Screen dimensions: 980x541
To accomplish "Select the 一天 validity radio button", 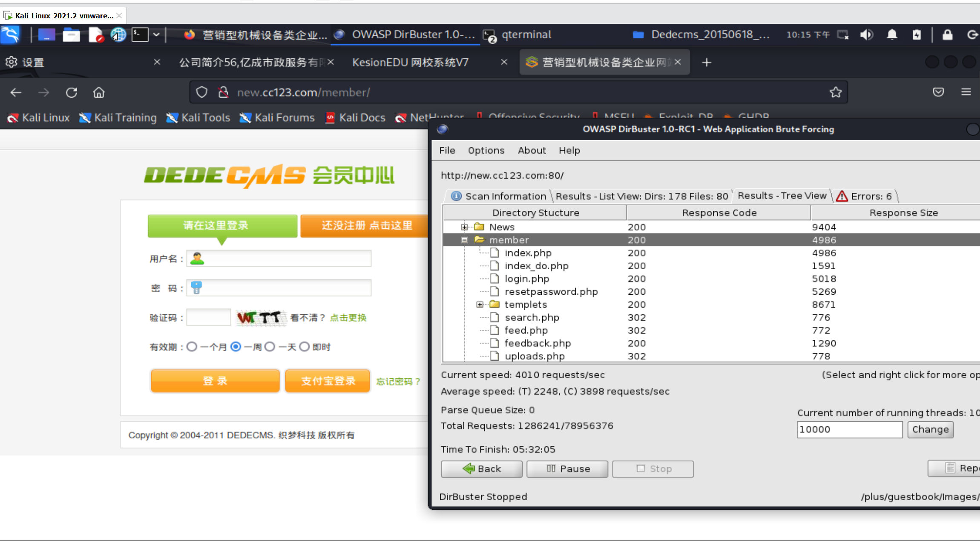I will point(270,346).
